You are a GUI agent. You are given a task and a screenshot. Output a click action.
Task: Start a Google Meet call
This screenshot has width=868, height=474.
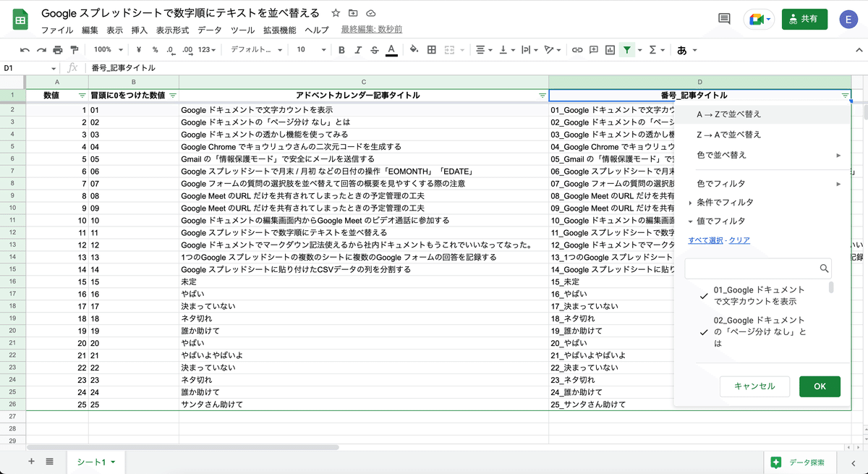pyautogui.click(x=759, y=20)
